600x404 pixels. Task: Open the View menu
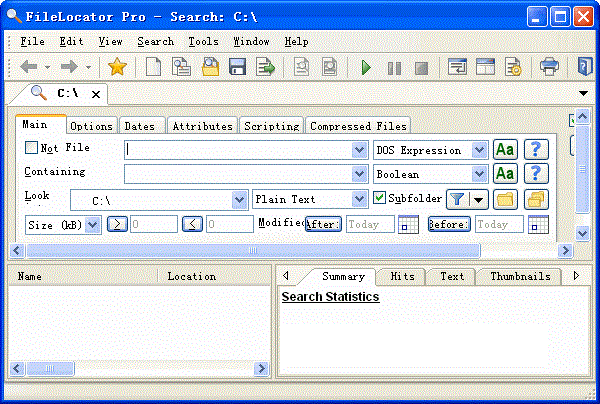point(111,41)
